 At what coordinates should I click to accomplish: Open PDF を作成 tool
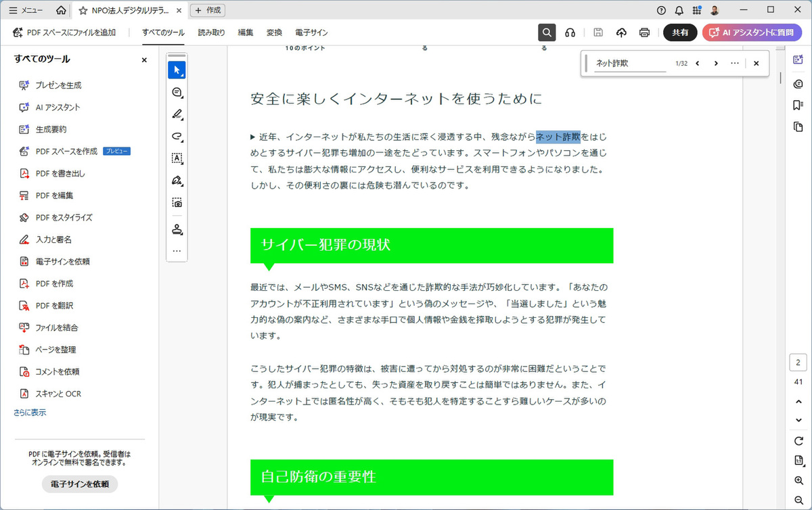coord(47,283)
